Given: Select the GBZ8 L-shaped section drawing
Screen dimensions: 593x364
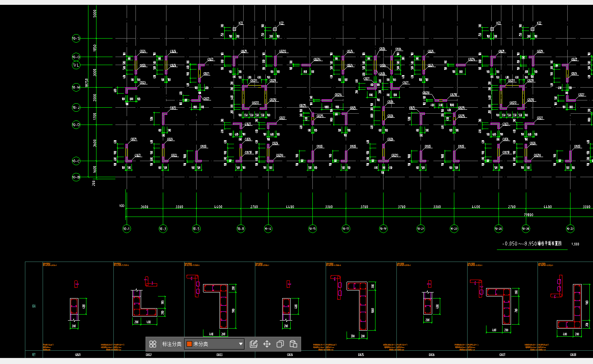Looking at the screenshot, I should tap(569, 306).
